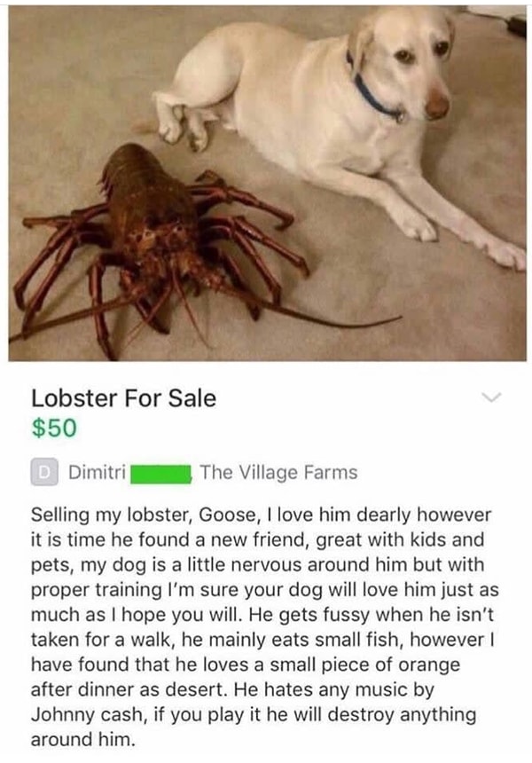Open the seller's gray D avatar icon
Image resolution: width=532 pixels, height=763 pixels.
[x=44, y=472]
